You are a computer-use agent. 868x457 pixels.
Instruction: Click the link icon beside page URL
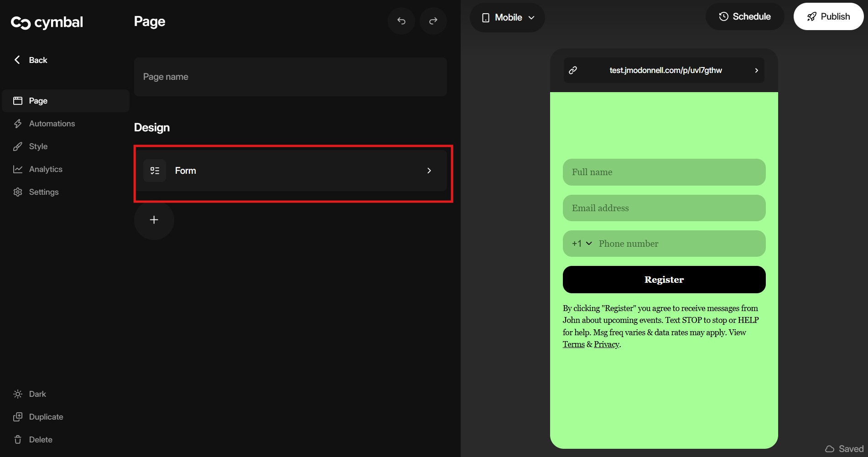tap(573, 70)
